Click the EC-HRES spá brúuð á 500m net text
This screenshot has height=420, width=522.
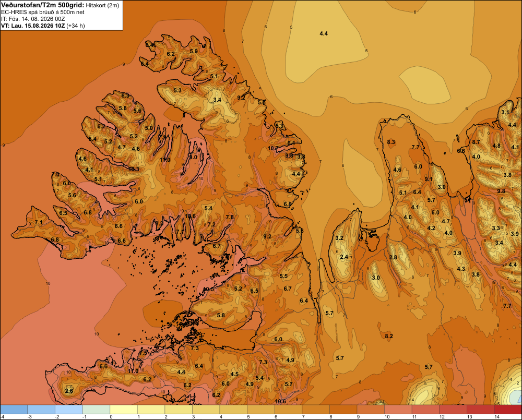click(x=43, y=13)
